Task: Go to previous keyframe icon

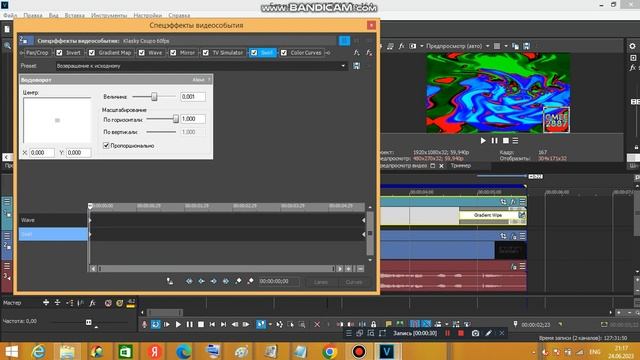Action: (x=201, y=281)
